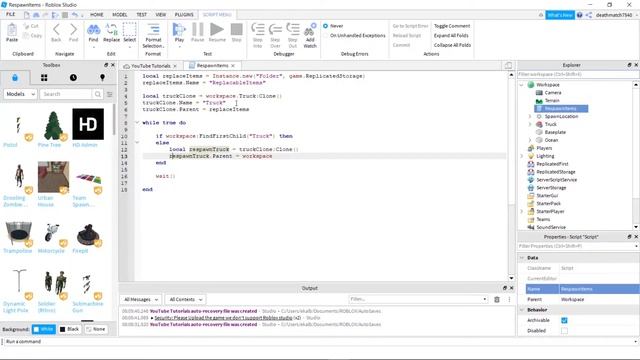Select On Unhandled Exceptions radio option

point(325,36)
